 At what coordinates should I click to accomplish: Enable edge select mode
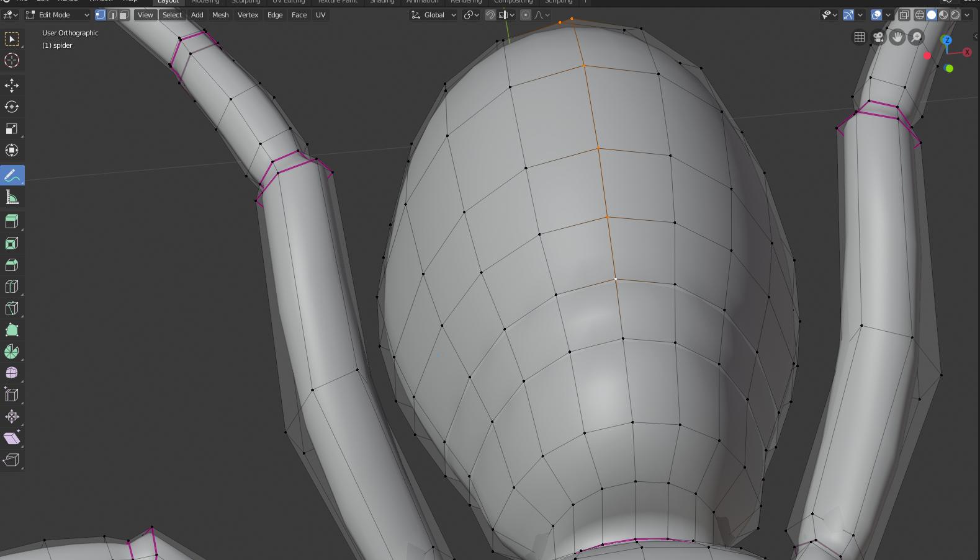point(112,15)
